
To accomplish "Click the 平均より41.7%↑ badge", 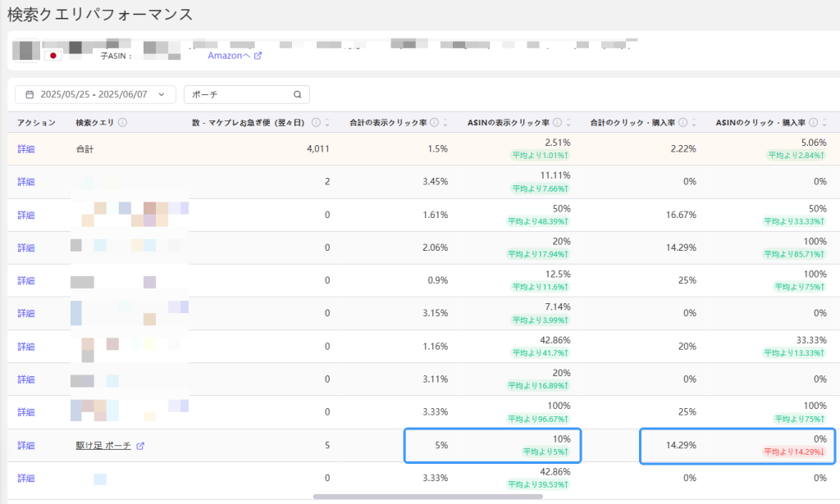I will [x=540, y=352].
